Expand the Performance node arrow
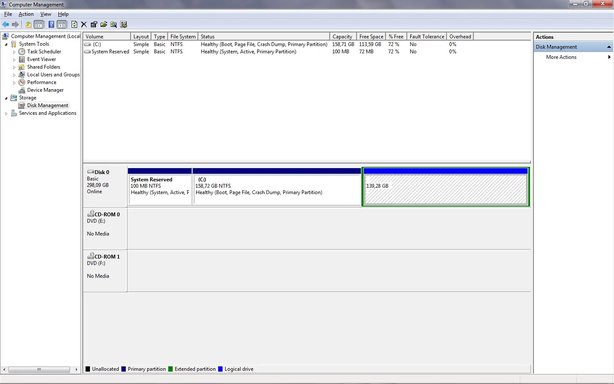Viewport: 614px width, 384px height. point(14,83)
